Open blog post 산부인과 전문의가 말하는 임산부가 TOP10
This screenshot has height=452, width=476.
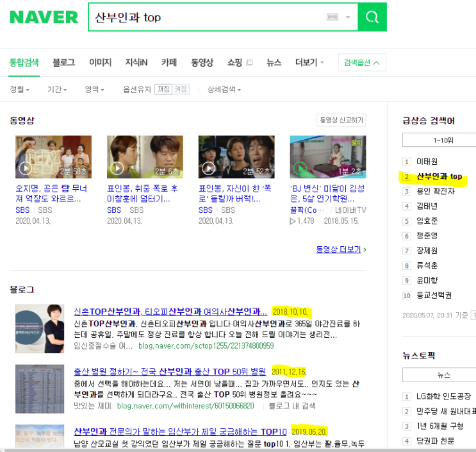click(180, 431)
